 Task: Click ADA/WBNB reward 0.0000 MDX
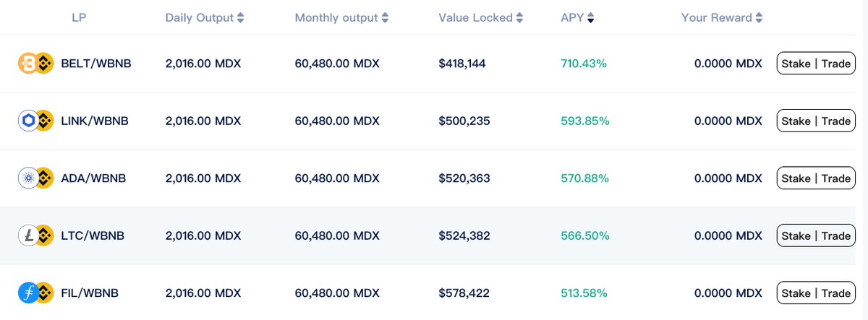[x=728, y=178]
